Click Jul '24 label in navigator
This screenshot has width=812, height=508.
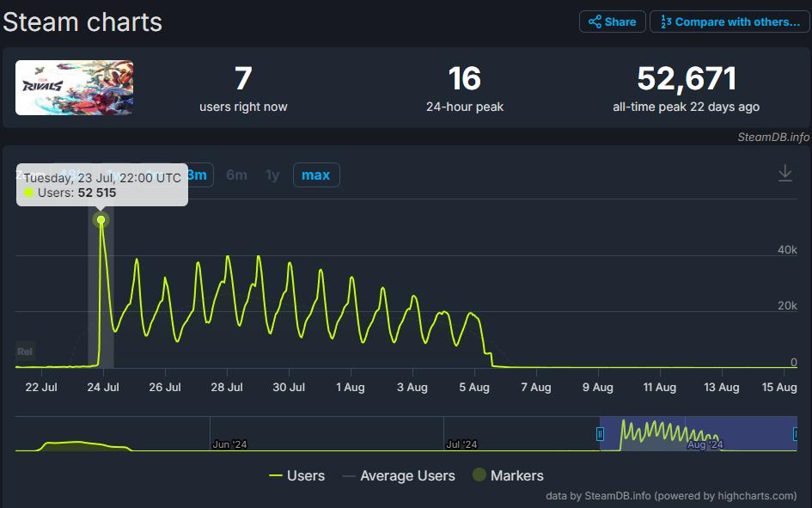(x=461, y=444)
